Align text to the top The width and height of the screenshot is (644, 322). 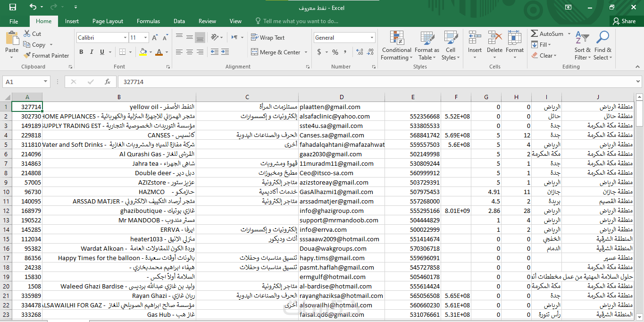179,37
